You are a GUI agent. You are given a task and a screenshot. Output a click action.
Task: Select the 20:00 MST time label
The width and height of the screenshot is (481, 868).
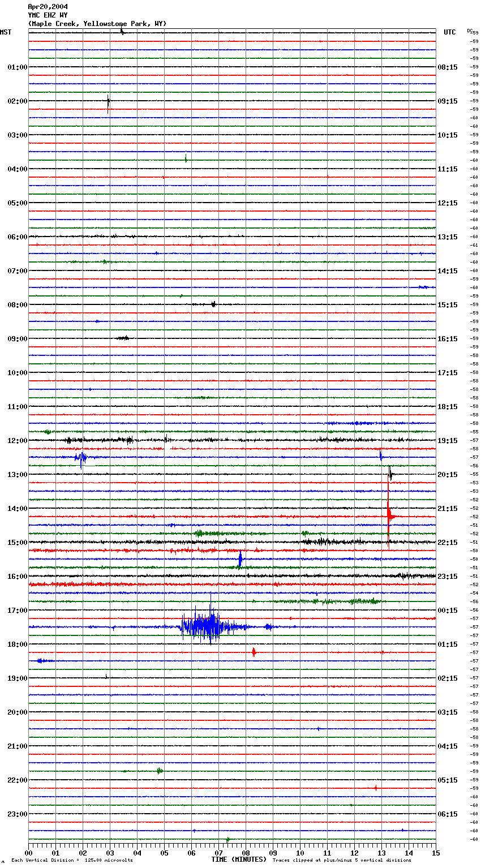(18, 712)
